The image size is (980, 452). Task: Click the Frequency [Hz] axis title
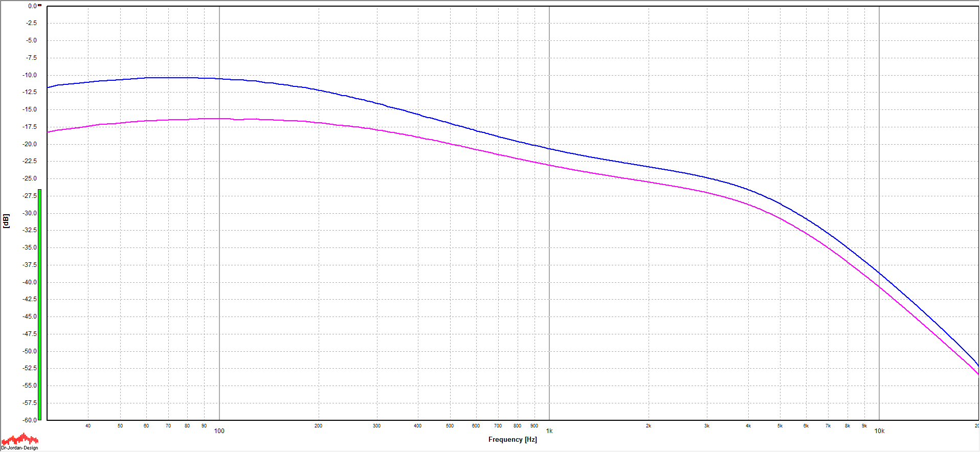(x=513, y=440)
